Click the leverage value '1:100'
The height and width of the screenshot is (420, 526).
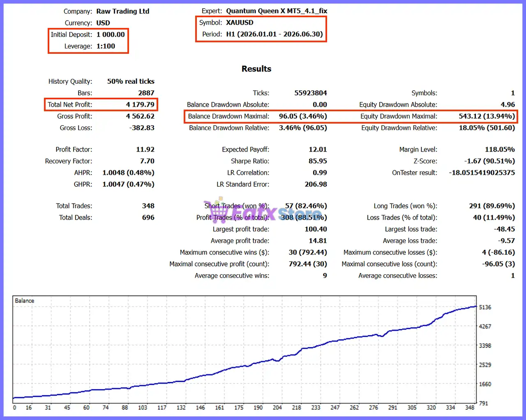(x=106, y=46)
